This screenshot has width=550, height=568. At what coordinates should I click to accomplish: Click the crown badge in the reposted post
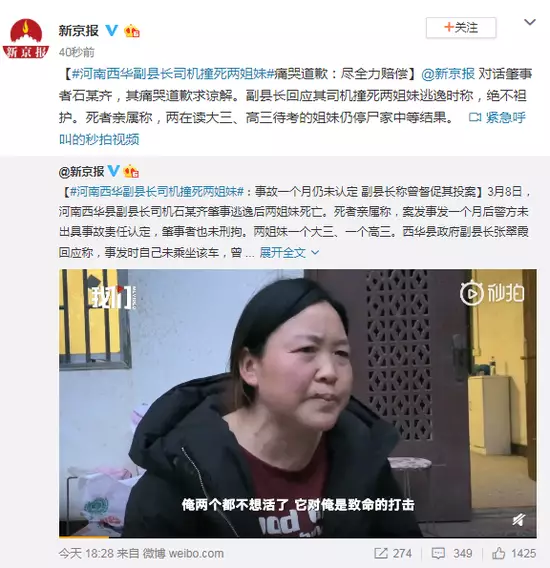tap(131, 171)
